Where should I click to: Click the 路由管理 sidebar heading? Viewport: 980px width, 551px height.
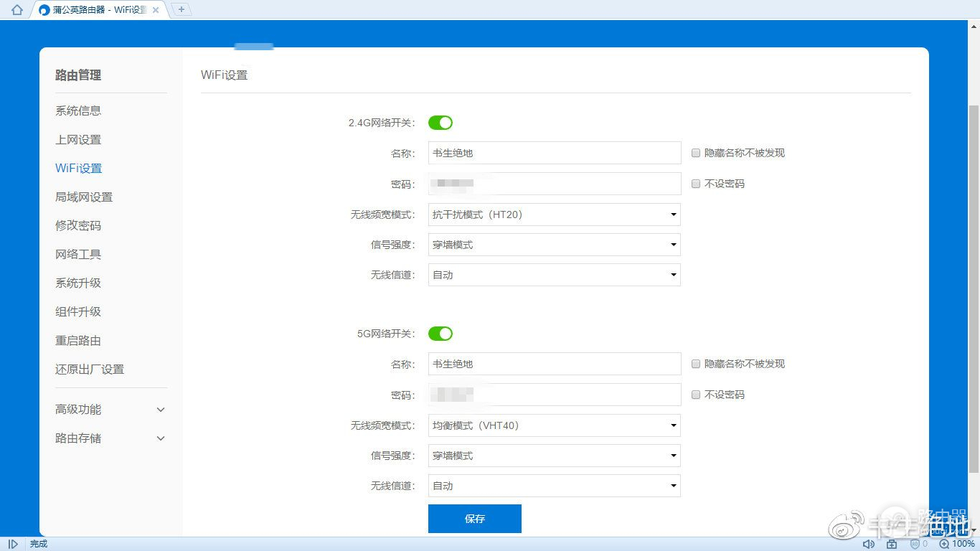(x=78, y=75)
